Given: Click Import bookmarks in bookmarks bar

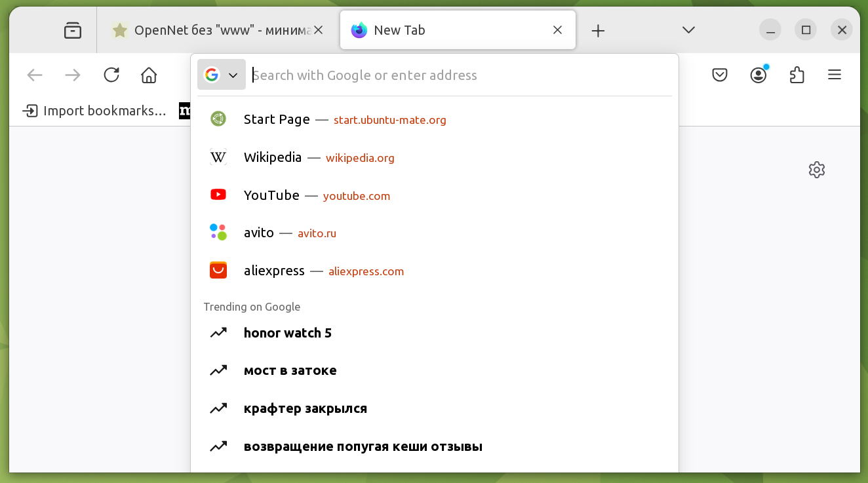Looking at the screenshot, I should coord(95,111).
